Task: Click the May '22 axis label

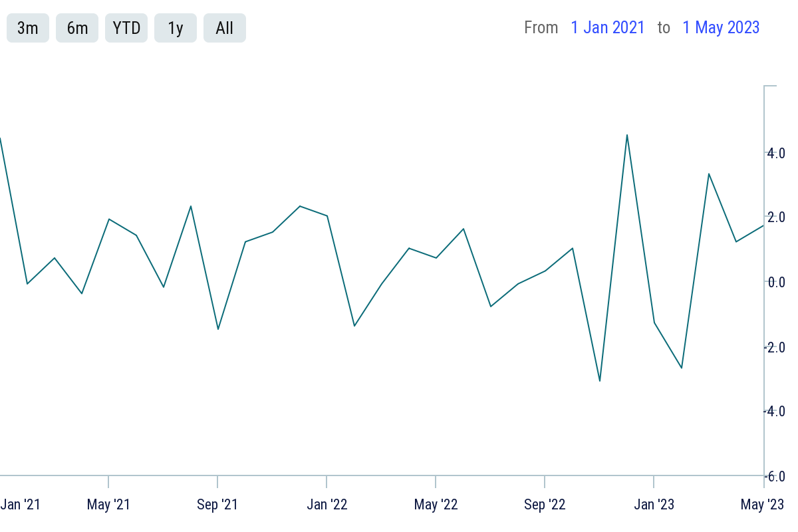Action: 436,504
